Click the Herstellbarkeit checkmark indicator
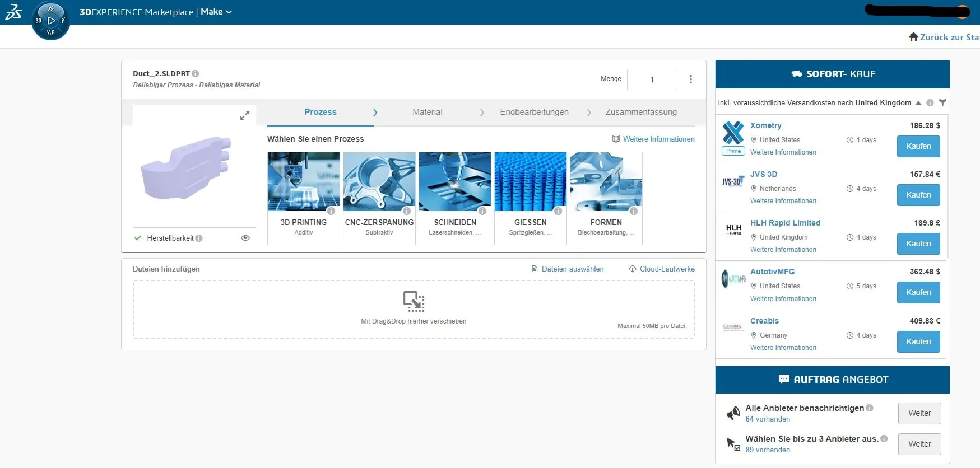 pos(138,238)
